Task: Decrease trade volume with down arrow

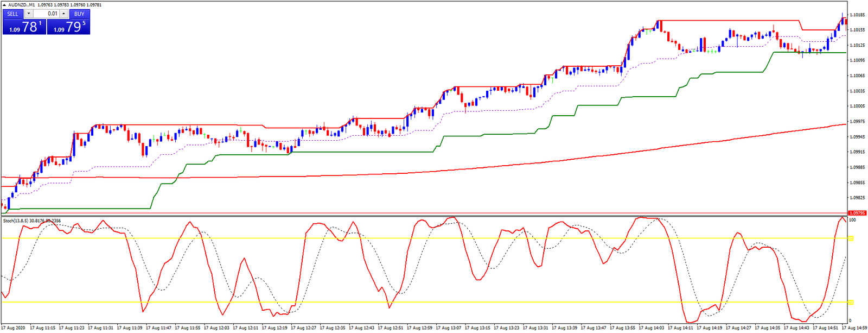Action: point(29,14)
